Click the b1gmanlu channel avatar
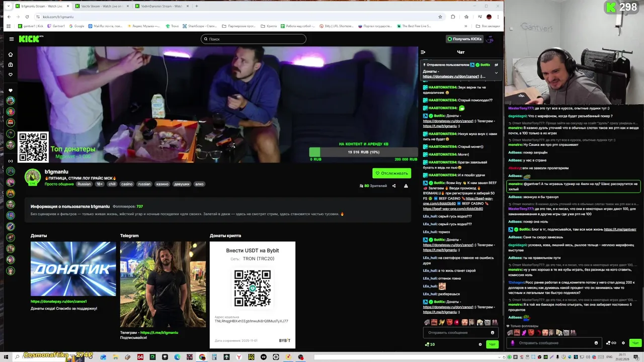The height and width of the screenshot is (362, 644). (x=33, y=177)
